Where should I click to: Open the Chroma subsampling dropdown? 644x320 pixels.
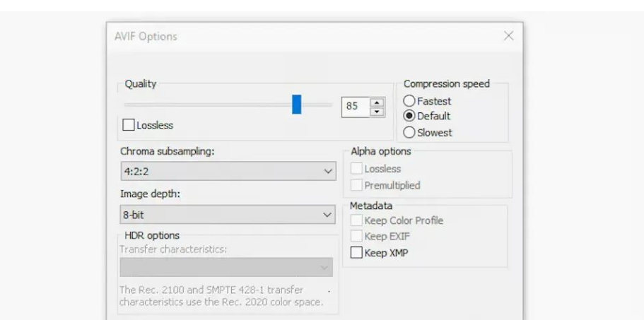tap(227, 171)
